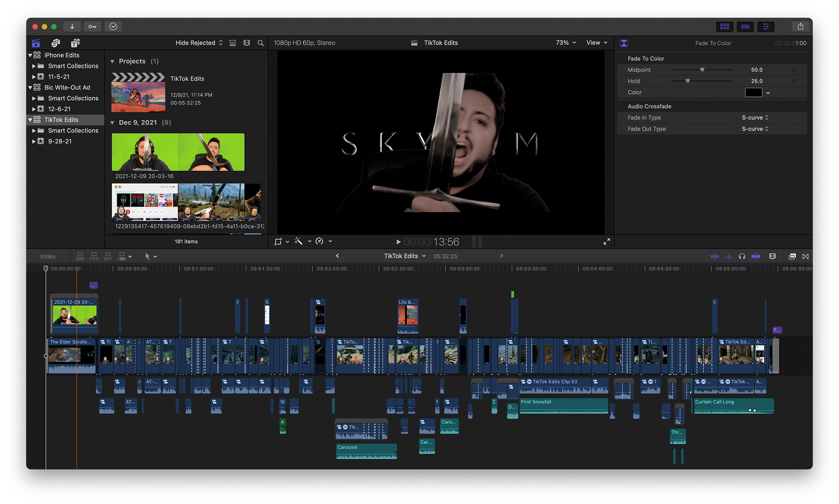Open Titles and Generators sidebar icon
Viewport: 839px width, 504px height.
(75, 43)
